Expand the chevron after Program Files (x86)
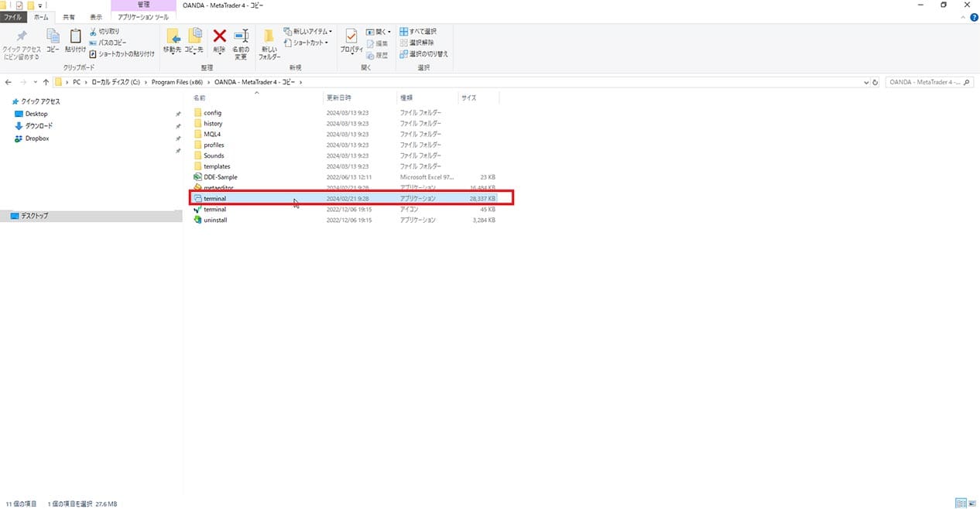 [x=210, y=82]
